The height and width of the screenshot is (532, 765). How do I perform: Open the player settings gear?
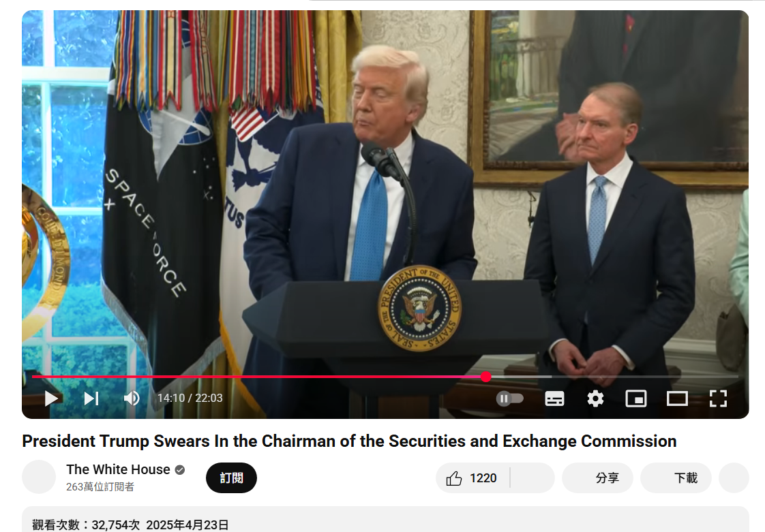point(595,398)
